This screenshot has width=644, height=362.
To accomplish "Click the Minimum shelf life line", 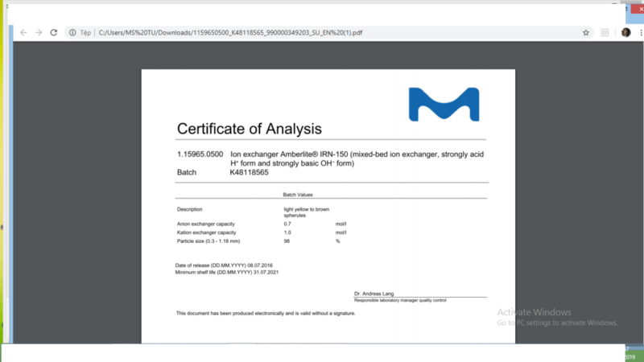I will (x=227, y=272).
